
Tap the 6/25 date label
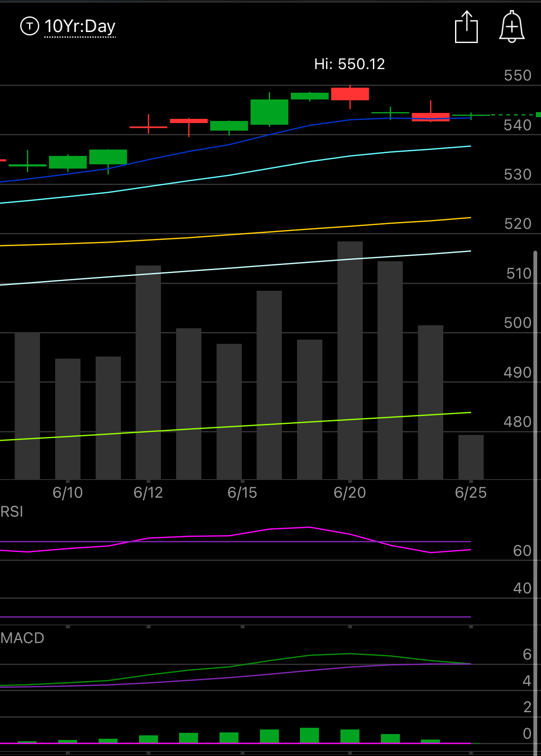(471, 493)
